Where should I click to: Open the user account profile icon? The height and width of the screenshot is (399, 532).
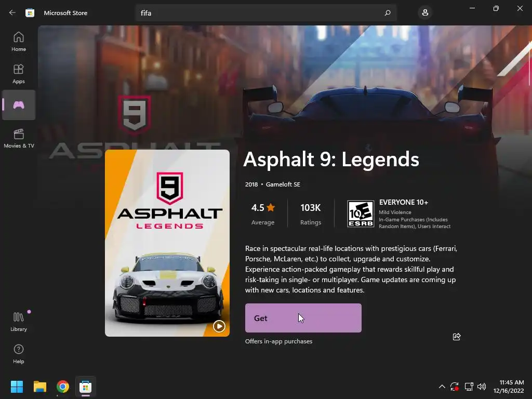[425, 13]
